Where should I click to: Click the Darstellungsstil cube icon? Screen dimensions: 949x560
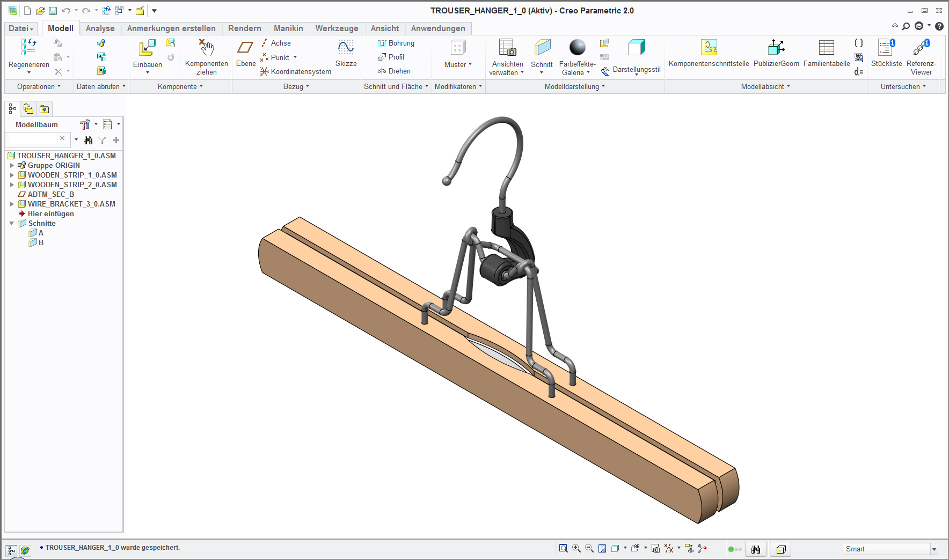(637, 48)
